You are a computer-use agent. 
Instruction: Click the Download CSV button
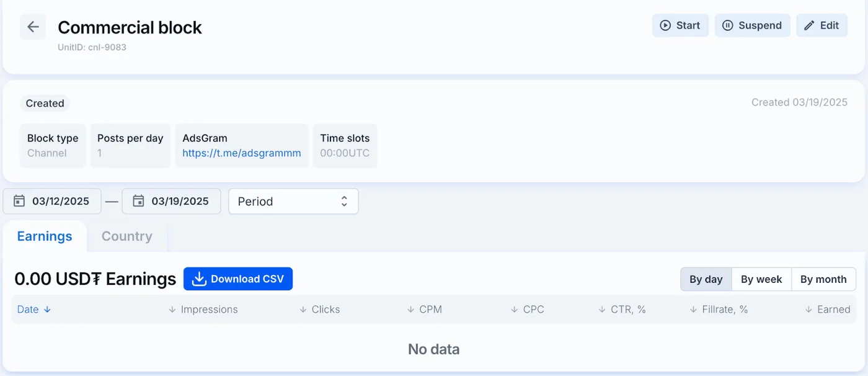pyautogui.click(x=238, y=279)
